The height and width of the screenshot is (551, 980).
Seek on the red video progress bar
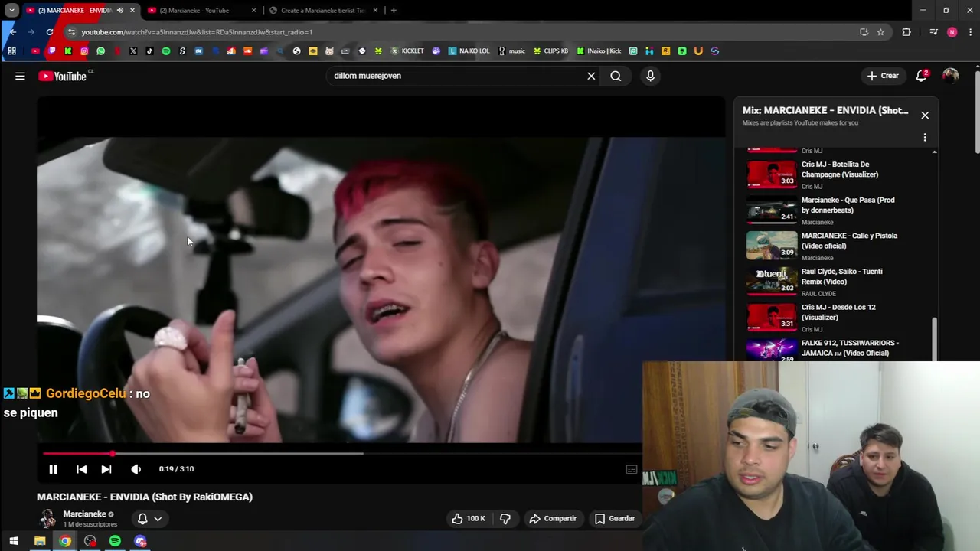pos(341,454)
